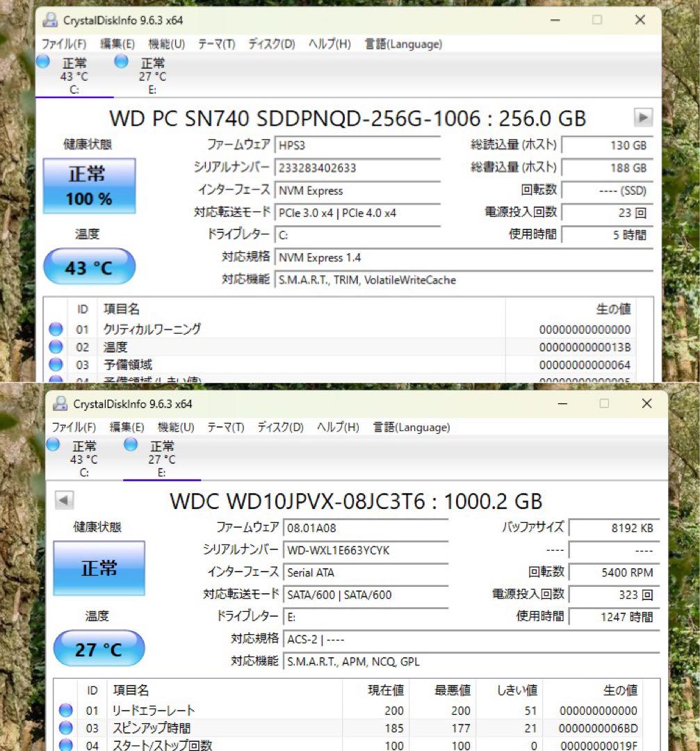Select E: disk tab in bottom window
Viewport: 700px width, 751px height.
[162, 458]
